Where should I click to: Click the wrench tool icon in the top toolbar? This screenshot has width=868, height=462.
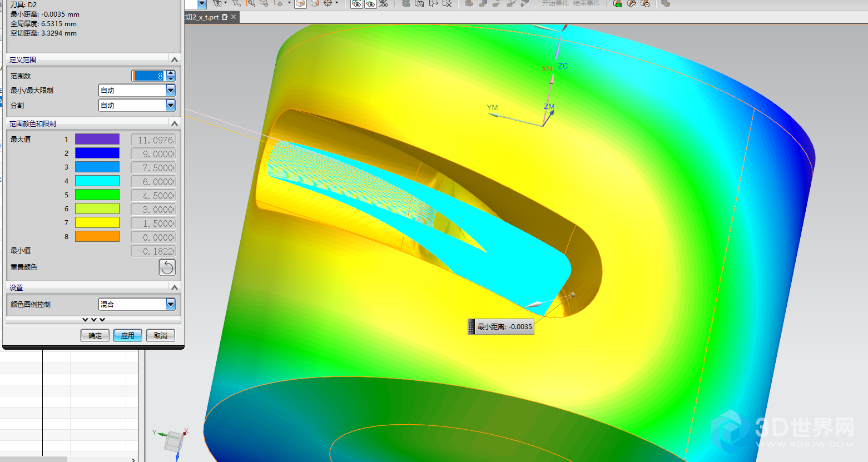pyautogui.click(x=631, y=4)
